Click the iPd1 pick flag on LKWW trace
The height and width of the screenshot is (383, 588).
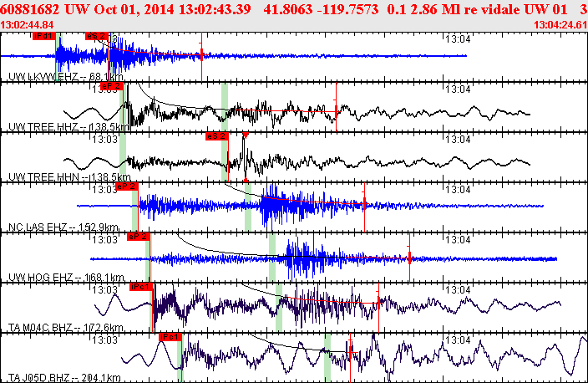tap(44, 36)
